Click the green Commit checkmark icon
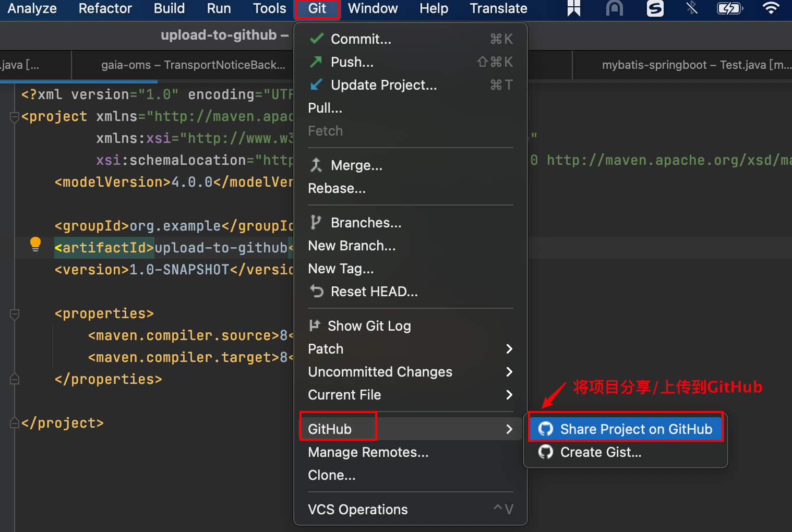 pos(316,39)
